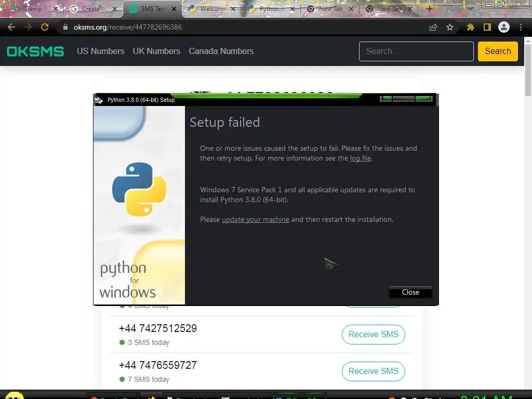Image resolution: width=532 pixels, height=399 pixels.
Task: Open the Chrome profile avatar
Action: pos(504,27)
